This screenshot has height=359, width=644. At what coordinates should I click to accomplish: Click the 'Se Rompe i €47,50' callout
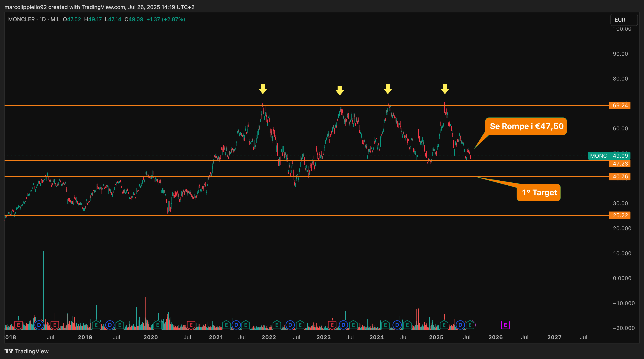point(526,126)
